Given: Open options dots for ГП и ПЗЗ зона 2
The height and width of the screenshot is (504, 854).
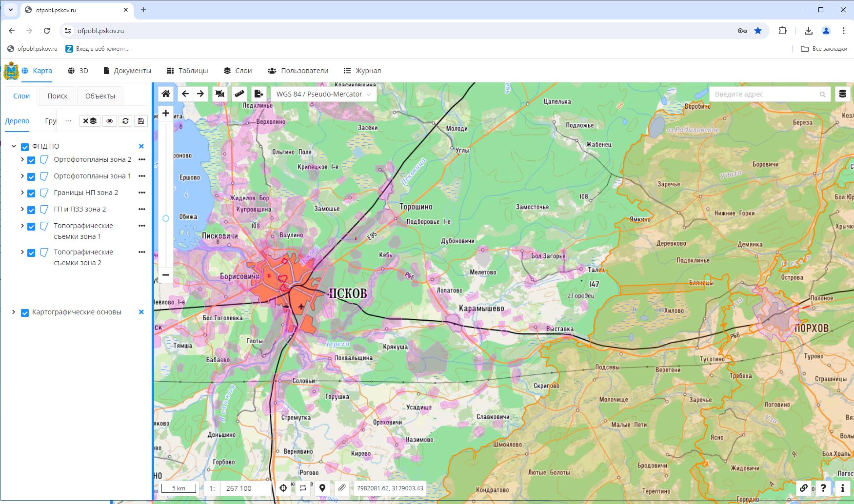Looking at the screenshot, I should [142, 209].
